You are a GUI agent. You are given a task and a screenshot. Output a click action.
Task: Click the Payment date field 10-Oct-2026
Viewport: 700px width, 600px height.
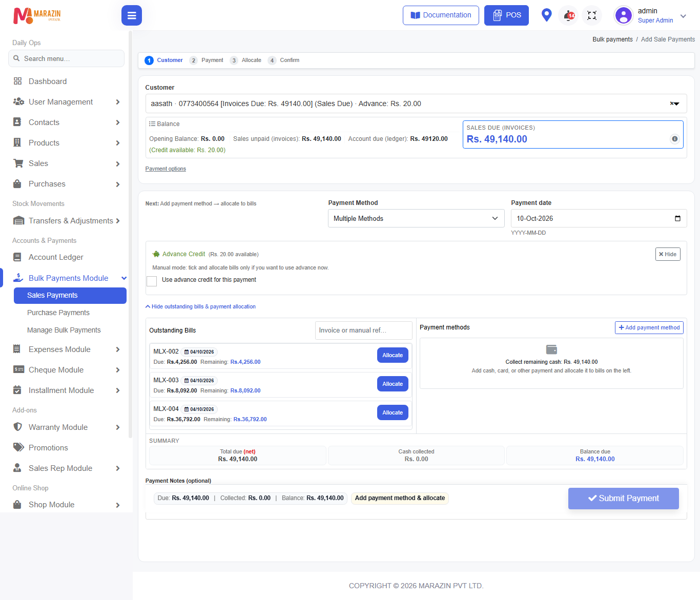(599, 218)
